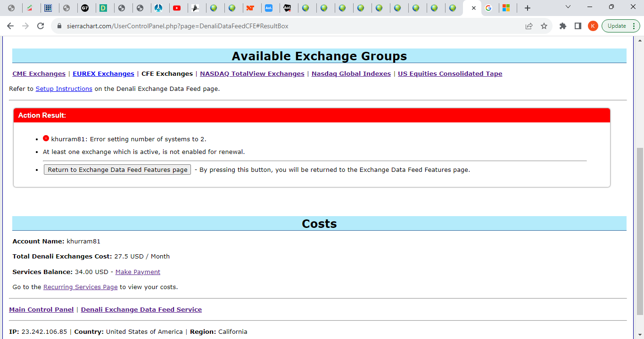
Task: Click the page vertical scrollbar thumb
Action: tap(640, 231)
